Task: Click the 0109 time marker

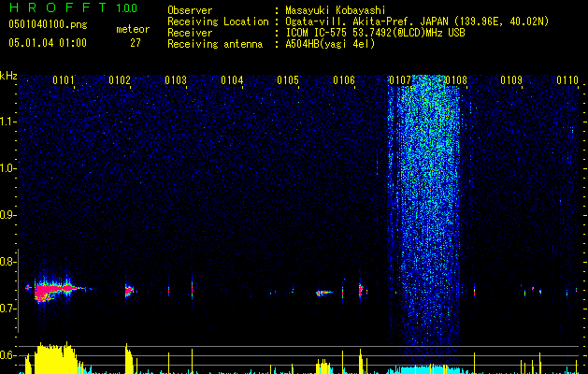Action: [511, 80]
